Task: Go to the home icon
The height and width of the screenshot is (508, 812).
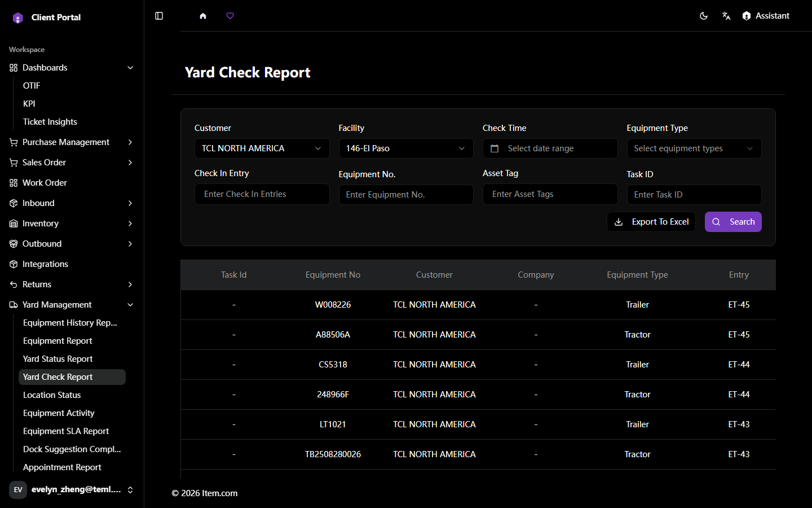Action: (203, 16)
